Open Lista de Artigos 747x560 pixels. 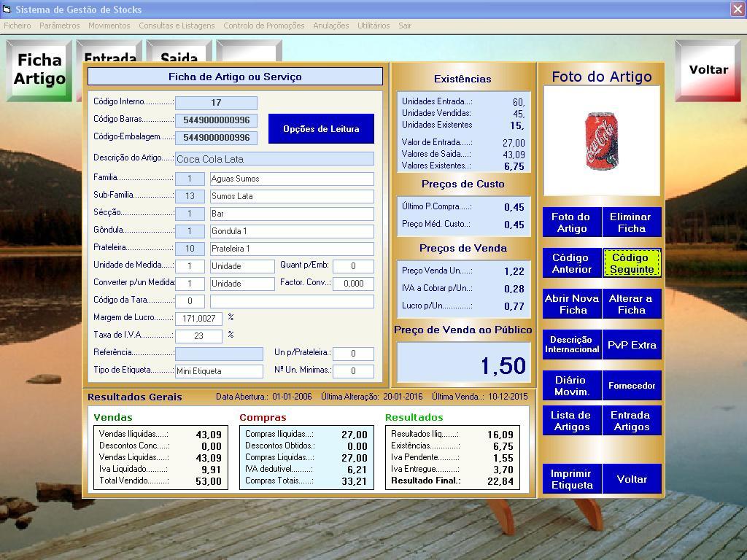pos(571,421)
